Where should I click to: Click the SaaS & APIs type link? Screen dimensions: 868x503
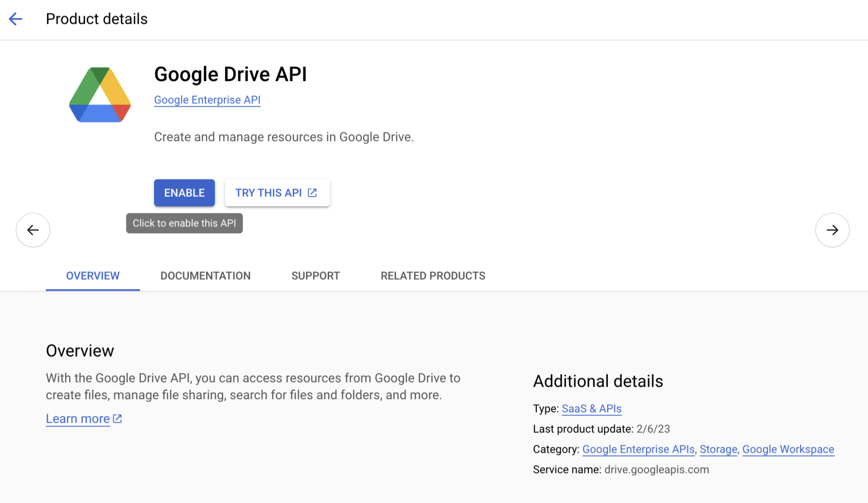pos(591,408)
